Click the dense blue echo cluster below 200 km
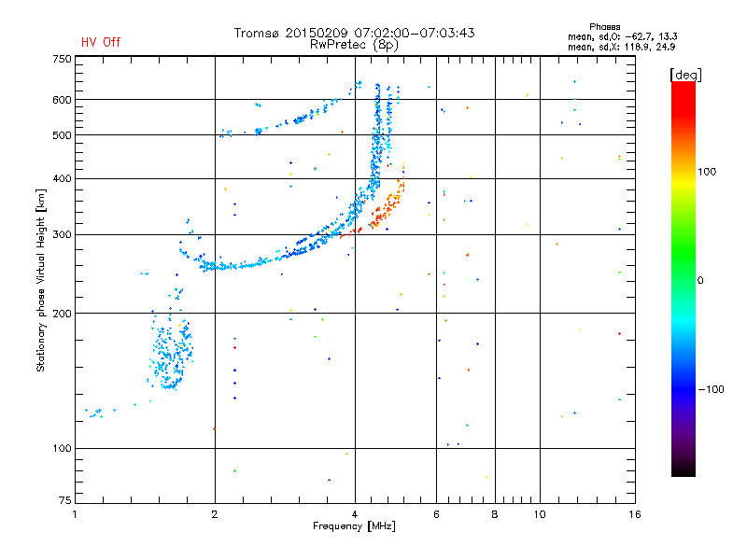747x560 pixels. (171, 355)
